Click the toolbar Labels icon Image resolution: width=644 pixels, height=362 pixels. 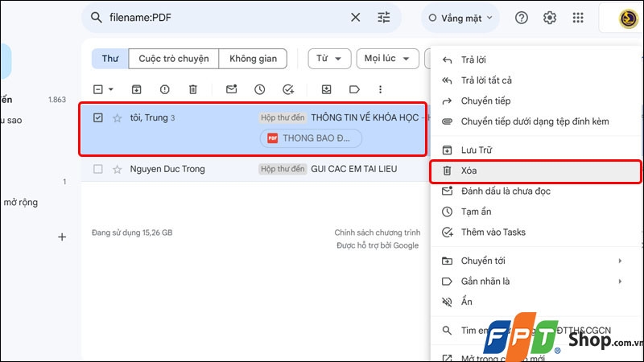(x=354, y=89)
